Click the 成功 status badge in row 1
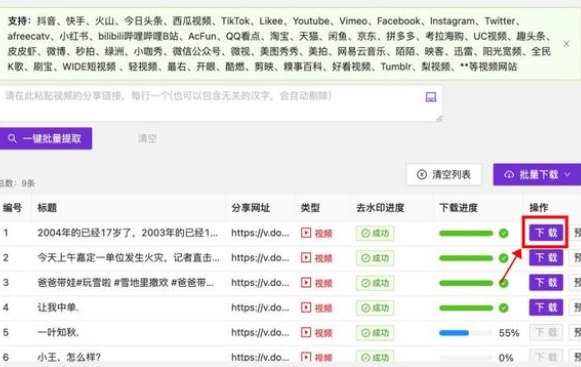This screenshot has height=367, width=581. pyautogui.click(x=375, y=233)
